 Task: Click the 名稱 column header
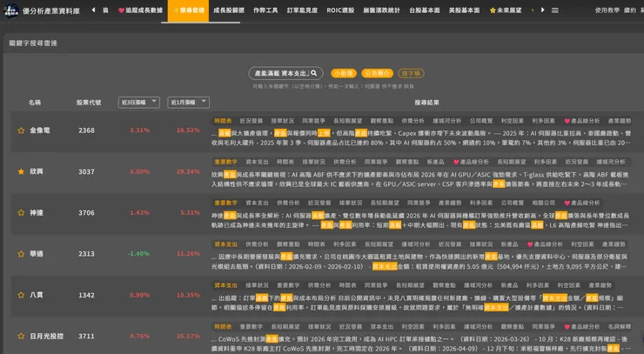[35, 103]
